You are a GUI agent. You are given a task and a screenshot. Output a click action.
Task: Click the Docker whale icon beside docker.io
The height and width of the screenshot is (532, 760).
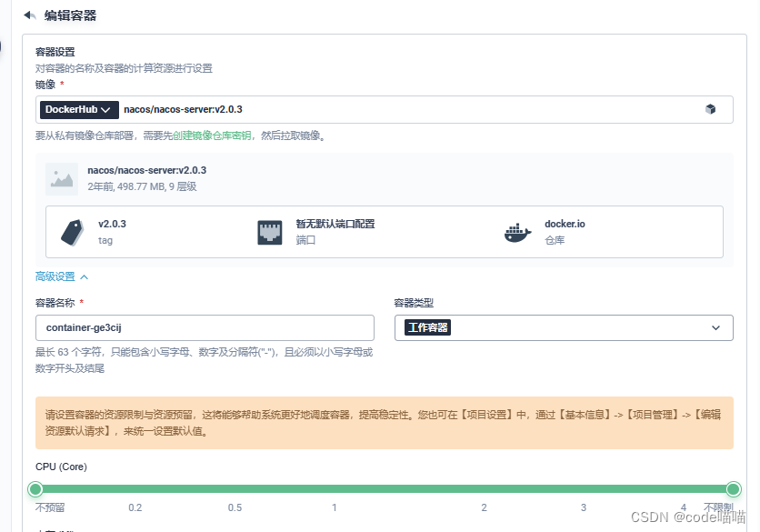pyautogui.click(x=517, y=232)
